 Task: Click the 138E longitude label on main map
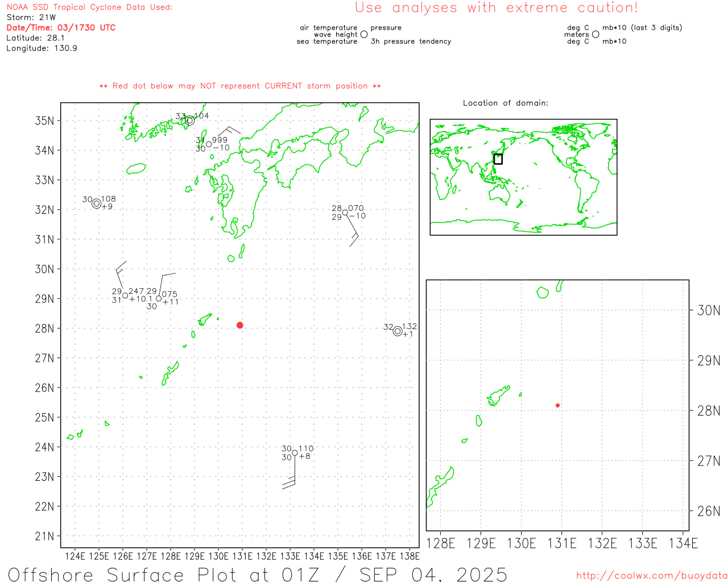[409, 556]
